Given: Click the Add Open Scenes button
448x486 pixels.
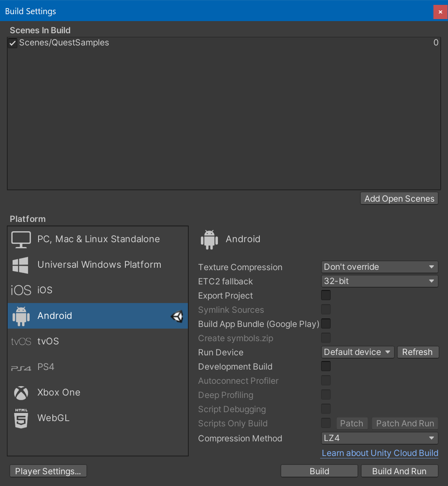Looking at the screenshot, I should click(399, 199).
